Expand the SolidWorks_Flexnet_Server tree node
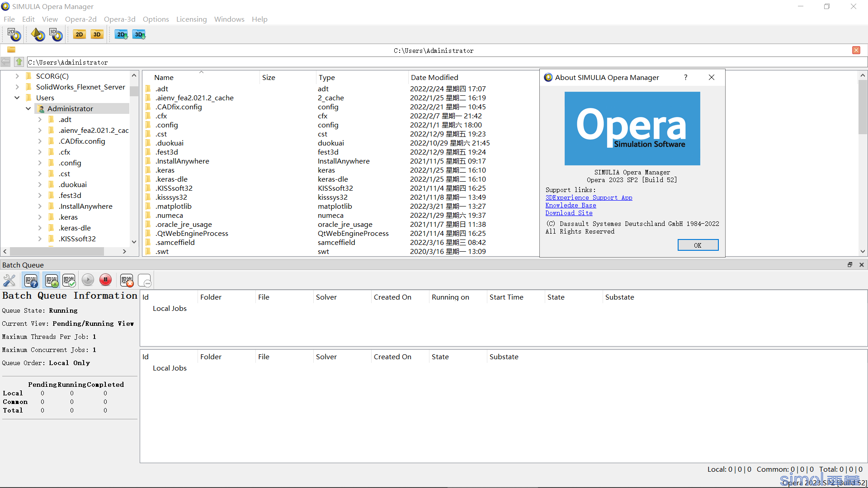Image resolution: width=868 pixels, height=488 pixels. pyautogui.click(x=17, y=87)
